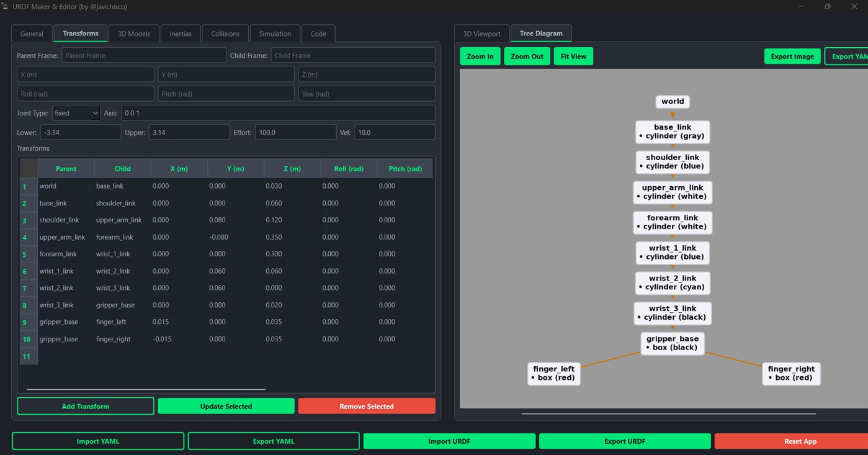Click the Import URDF button
868x455 pixels.
[449, 441]
